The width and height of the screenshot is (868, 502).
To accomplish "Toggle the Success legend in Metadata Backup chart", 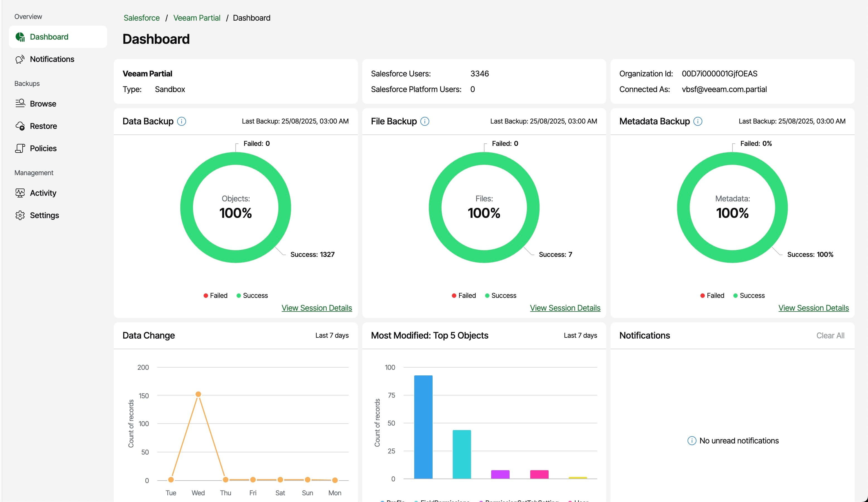I will (749, 295).
